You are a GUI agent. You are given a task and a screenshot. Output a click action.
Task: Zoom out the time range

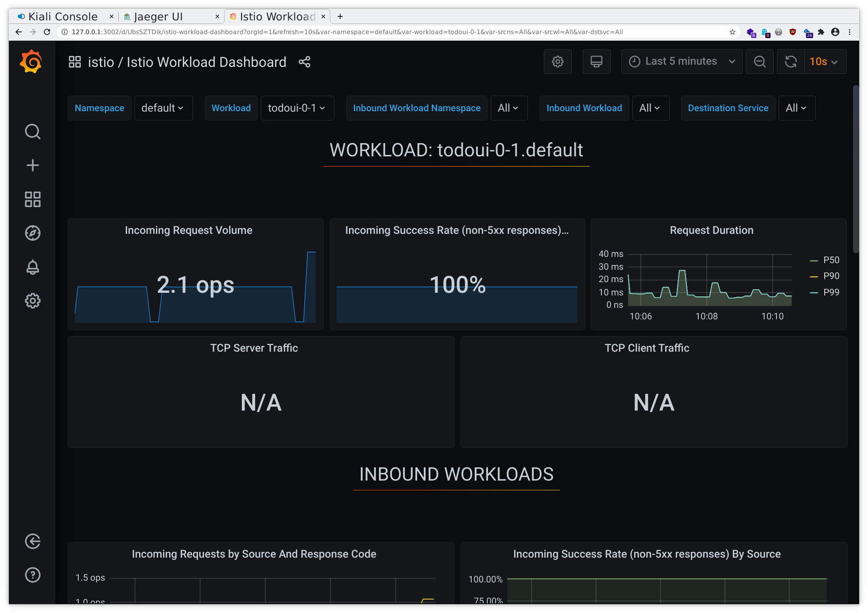[759, 62]
